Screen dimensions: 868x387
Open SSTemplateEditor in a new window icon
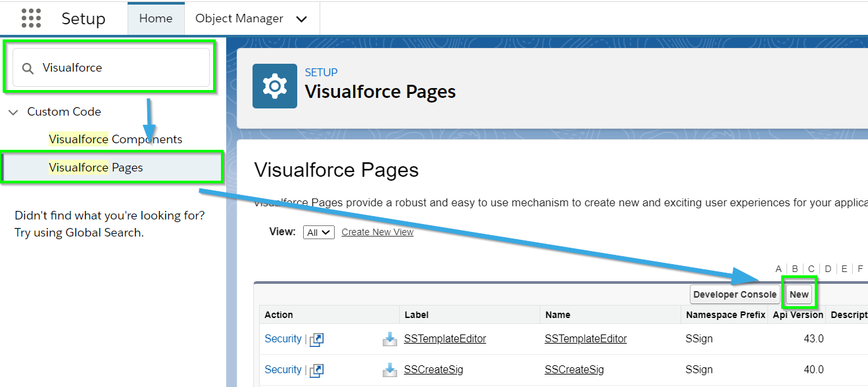pos(316,339)
